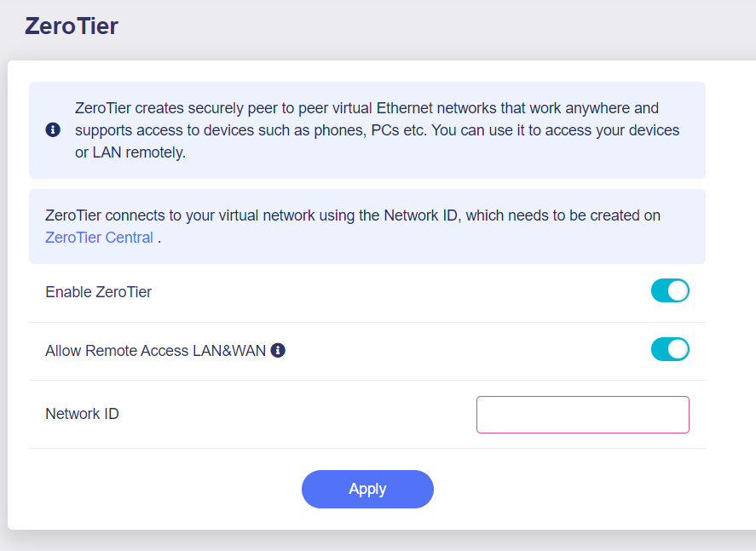Click the "Network ID" field label
Viewport: 756px width, 551px height.
(x=82, y=415)
